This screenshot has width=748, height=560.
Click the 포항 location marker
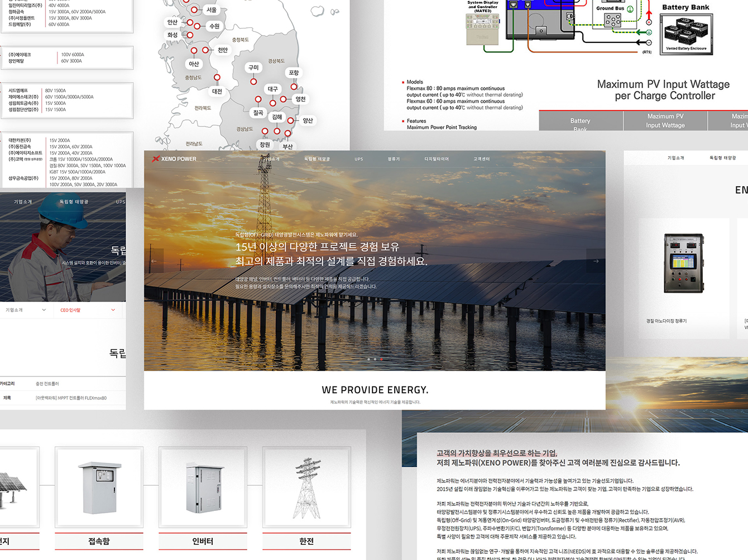pos(294,86)
